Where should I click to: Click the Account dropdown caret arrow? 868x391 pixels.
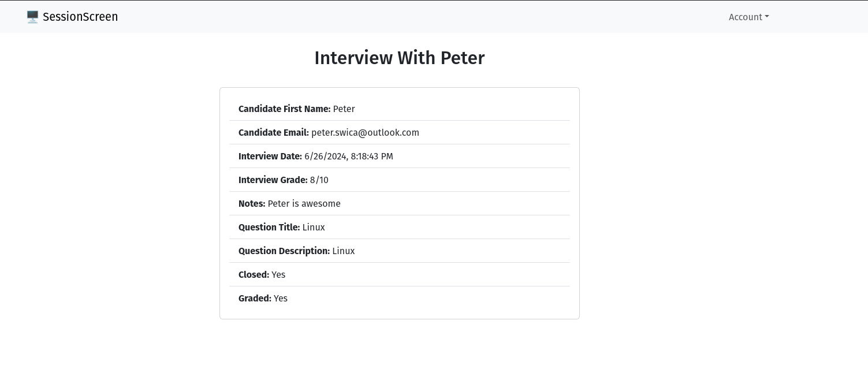coord(767,17)
